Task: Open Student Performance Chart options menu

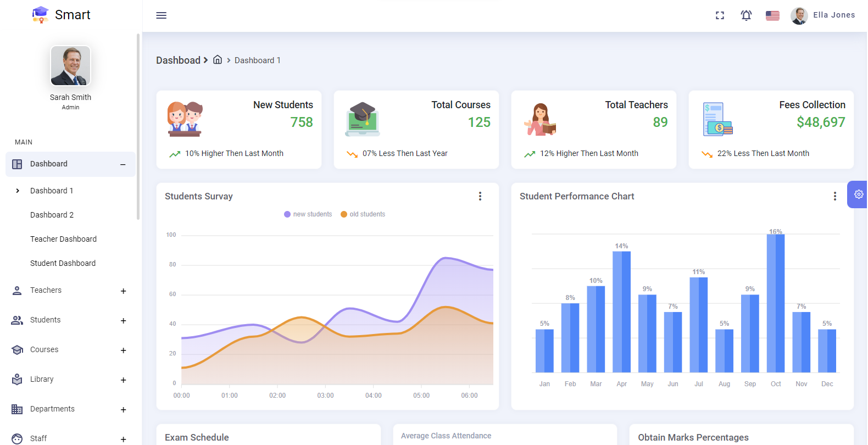Action: [834, 196]
